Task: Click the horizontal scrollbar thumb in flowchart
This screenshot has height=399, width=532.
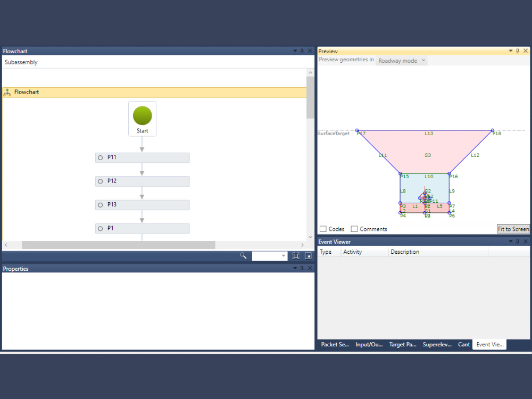Action: coord(119,245)
